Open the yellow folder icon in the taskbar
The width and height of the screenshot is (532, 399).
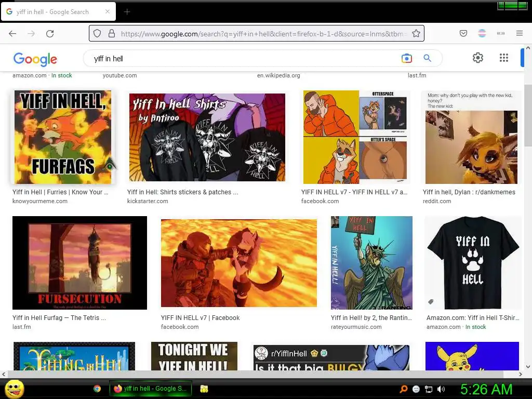click(x=204, y=389)
